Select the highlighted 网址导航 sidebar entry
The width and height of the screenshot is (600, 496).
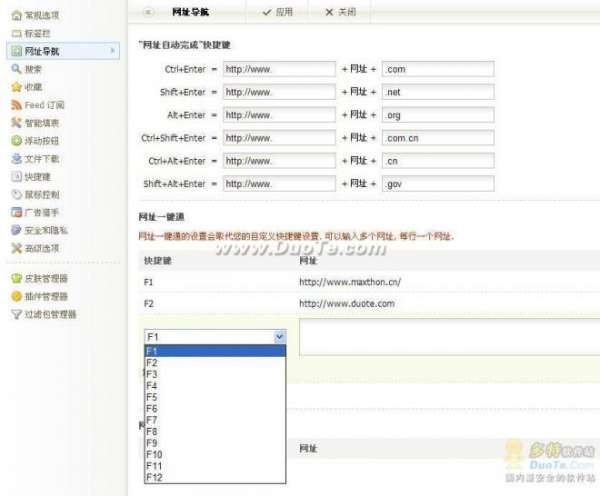pos(63,51)
